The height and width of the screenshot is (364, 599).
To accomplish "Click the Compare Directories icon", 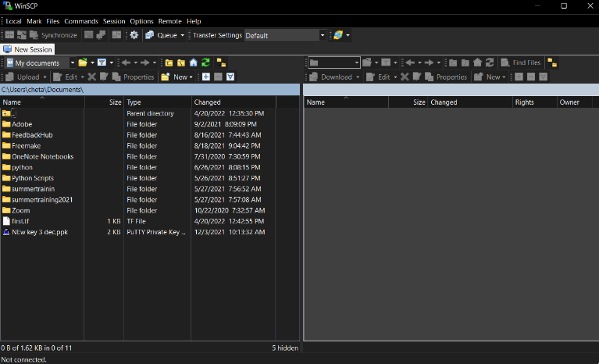I will pyautogui.click(x=9, y=35).
